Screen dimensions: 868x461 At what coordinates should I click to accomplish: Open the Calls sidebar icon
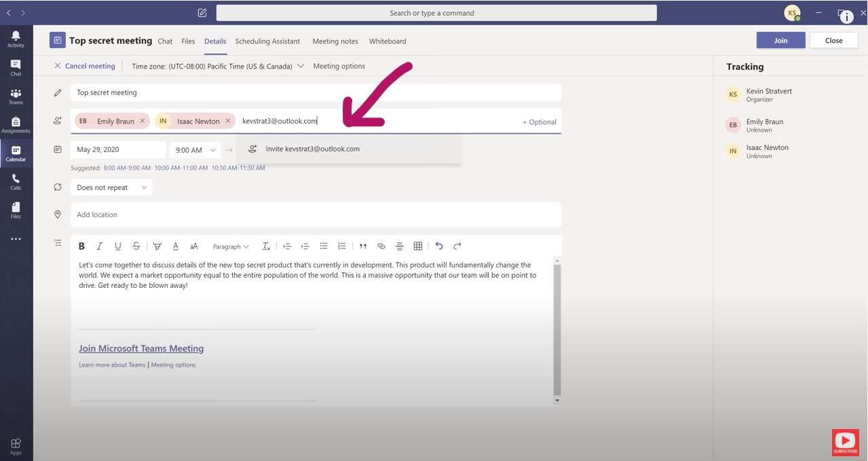15,181
